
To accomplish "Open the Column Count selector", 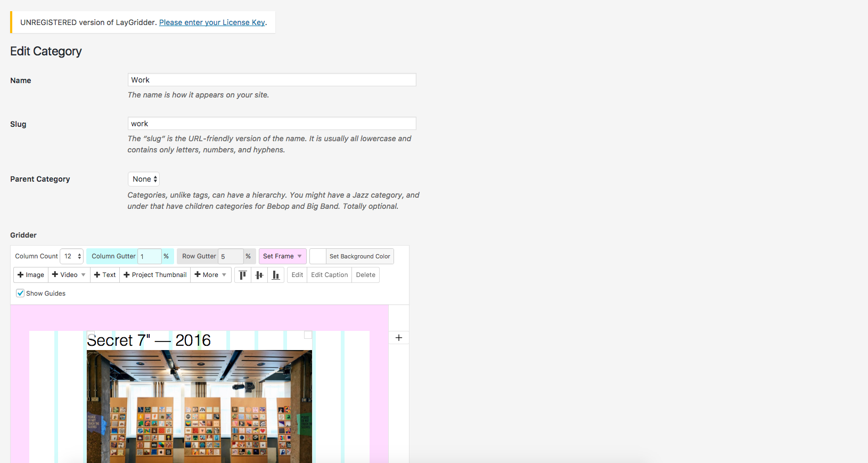I will click(x=72, y=256).
